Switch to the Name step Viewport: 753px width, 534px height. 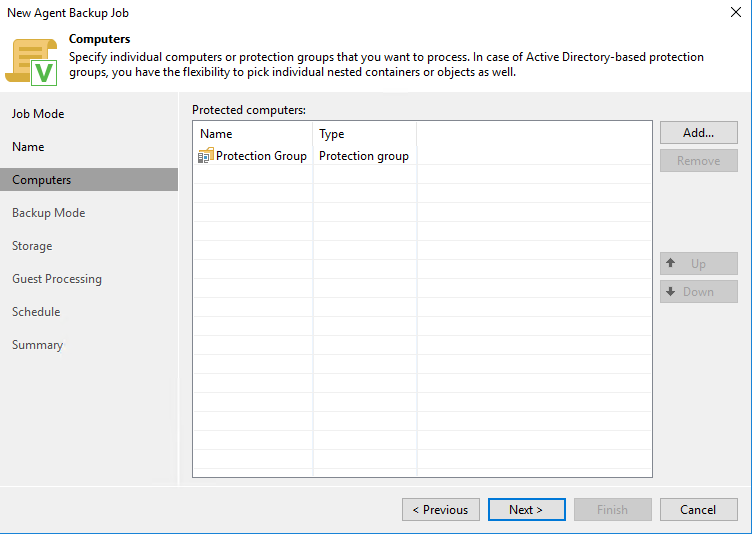(x=28, y=147)
